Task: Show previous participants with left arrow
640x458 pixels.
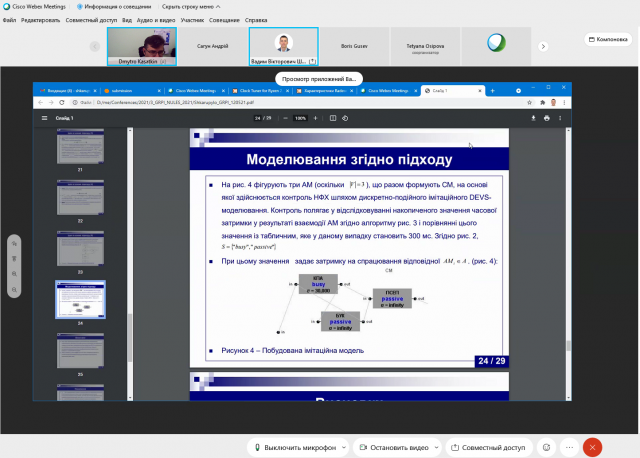Action: pos(95,47)
